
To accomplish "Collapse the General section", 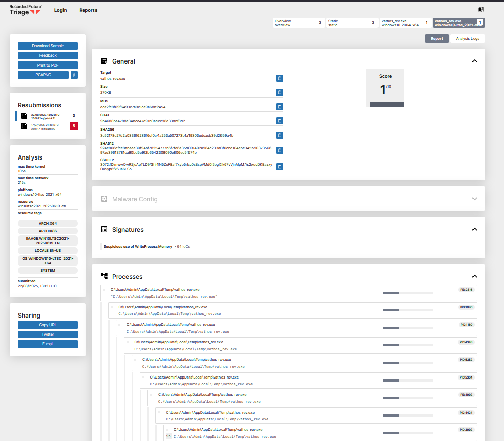I will [475, 61].
